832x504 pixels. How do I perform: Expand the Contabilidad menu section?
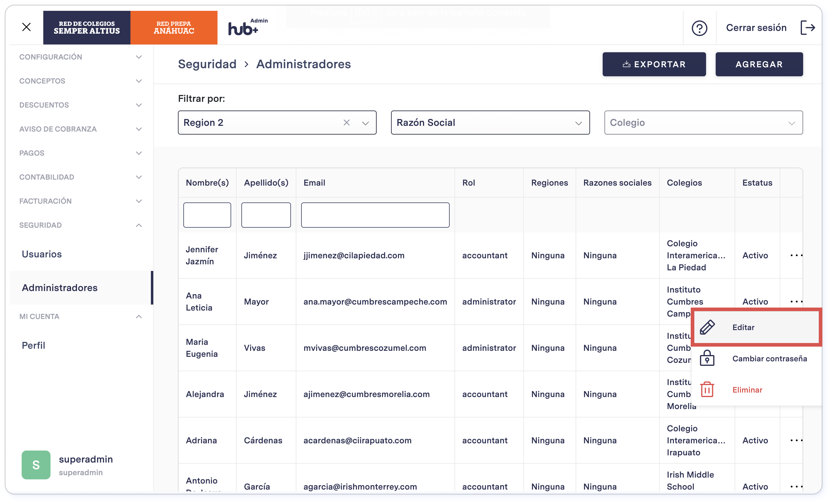(81, 177)
